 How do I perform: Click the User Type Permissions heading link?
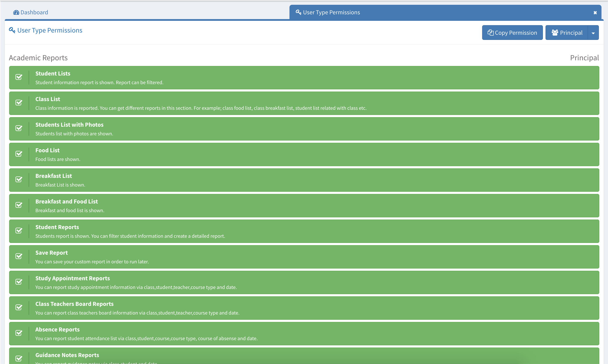[x=49, y=30]
